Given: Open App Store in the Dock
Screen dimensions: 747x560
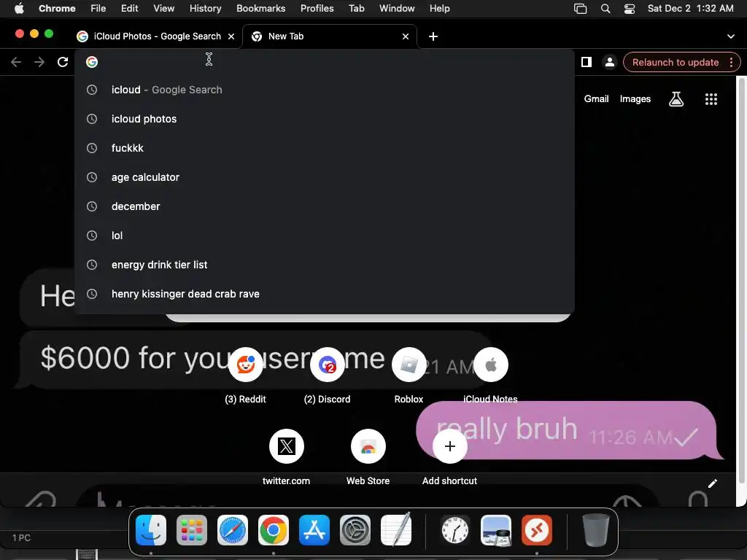Looking at the screenshot, I should (314, 530).
